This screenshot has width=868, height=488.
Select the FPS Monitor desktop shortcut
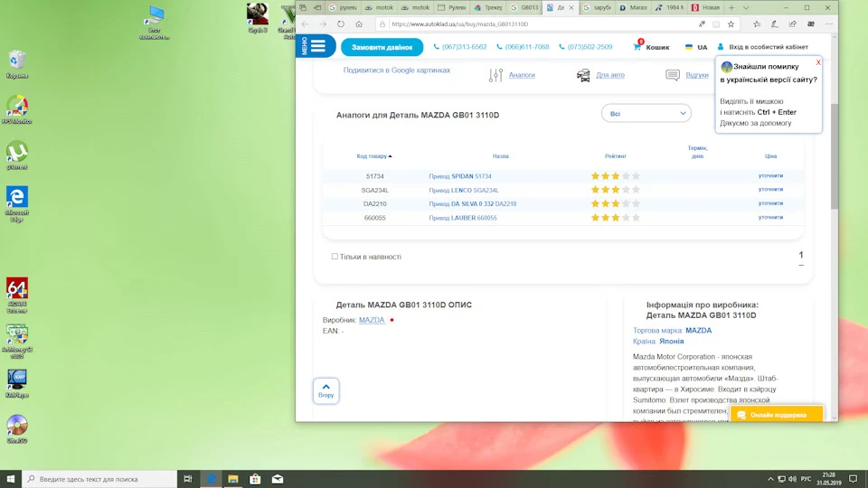(x=16, y=109)
